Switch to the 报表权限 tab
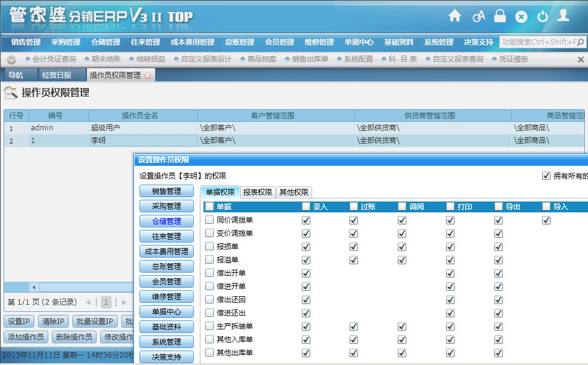 click(257, 192)
